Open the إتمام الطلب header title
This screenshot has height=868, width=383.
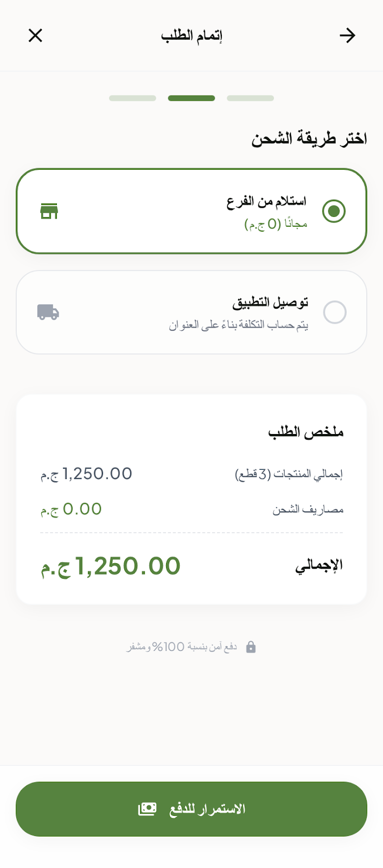[x=191, y=35]
